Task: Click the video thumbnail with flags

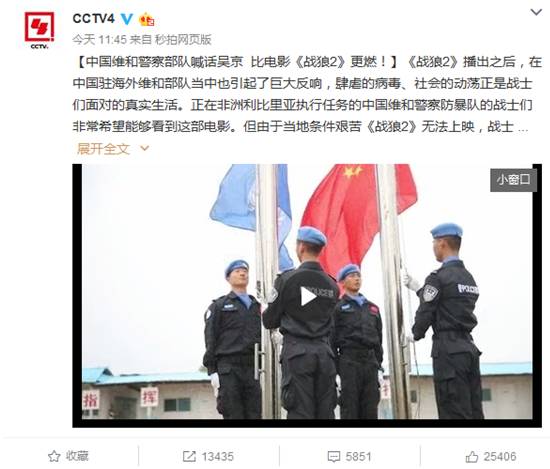Action: 307,295
